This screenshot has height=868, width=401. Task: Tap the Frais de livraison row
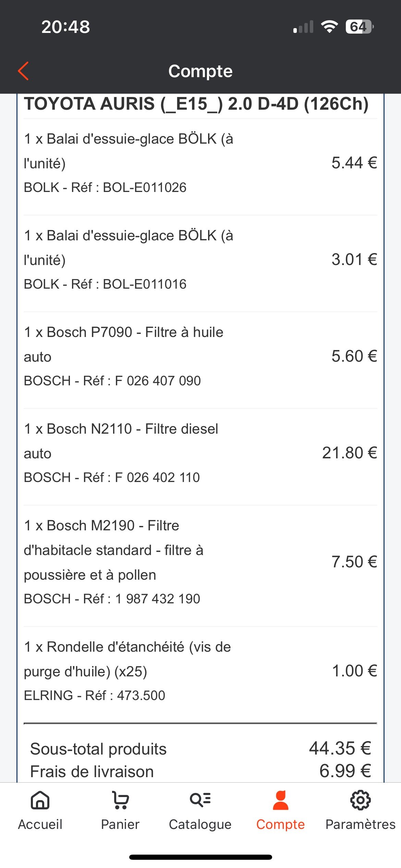pyautogui.click(x=200, y=771)
